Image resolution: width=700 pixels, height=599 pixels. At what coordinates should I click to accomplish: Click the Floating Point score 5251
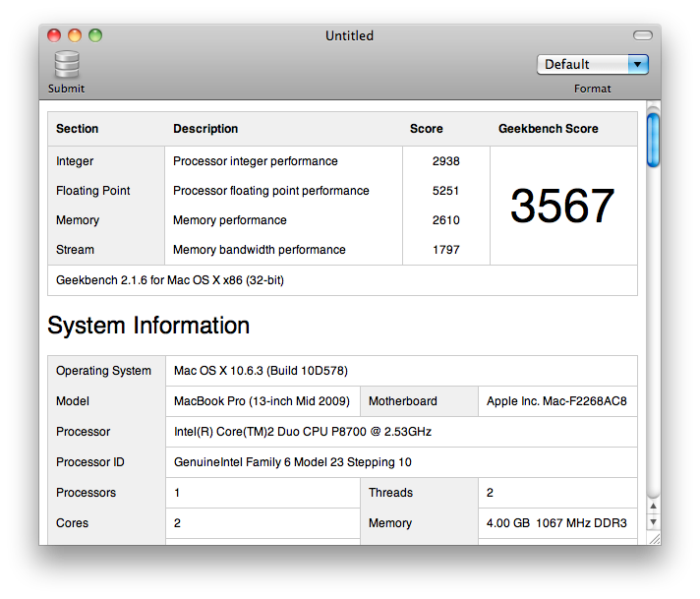tap(445, 191)
